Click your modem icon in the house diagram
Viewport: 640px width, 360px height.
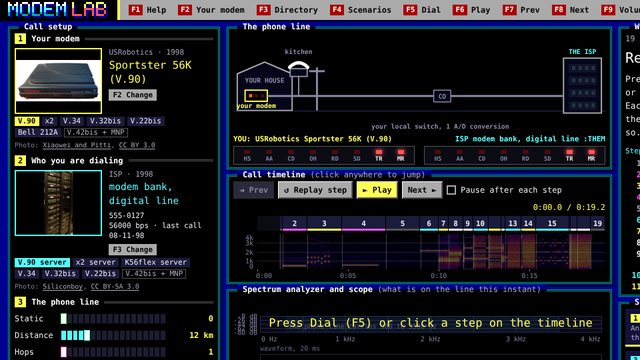click(256, 96)
